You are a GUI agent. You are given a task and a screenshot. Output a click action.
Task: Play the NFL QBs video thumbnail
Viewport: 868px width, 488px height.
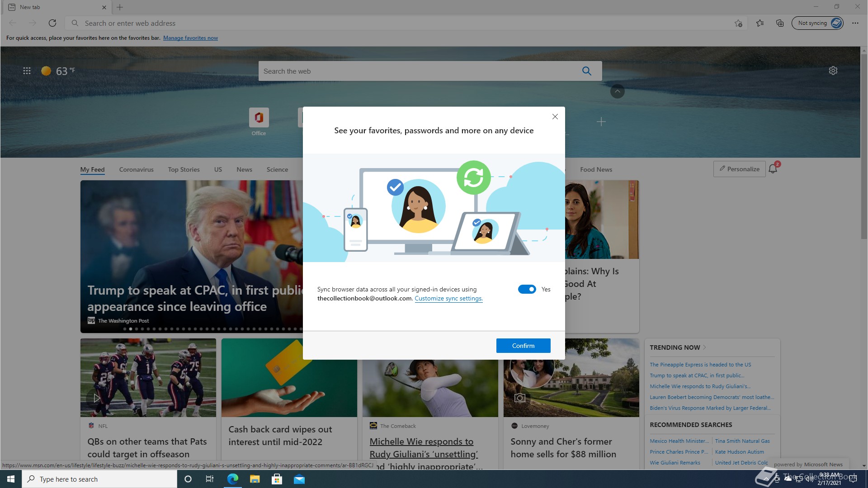[x=96, y=398]
